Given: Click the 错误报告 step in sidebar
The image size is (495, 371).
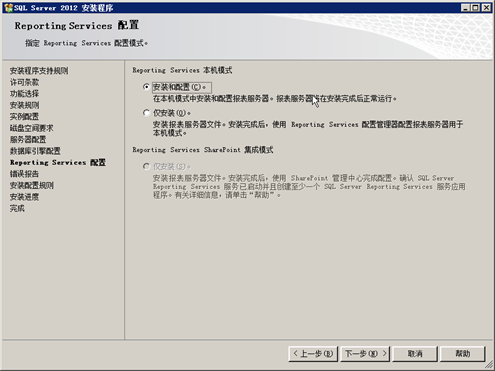Looking at the screenshot, I should coord(24,174).
